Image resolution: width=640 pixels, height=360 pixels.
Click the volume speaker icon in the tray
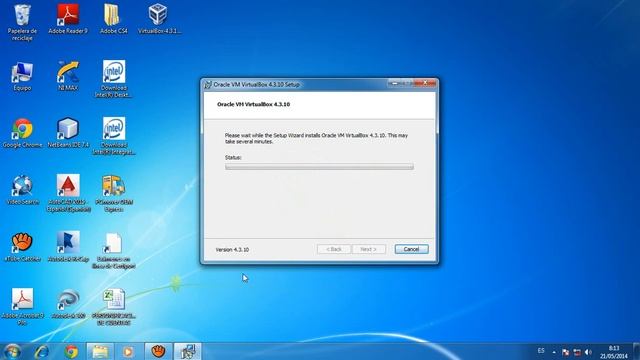[588, 352]
